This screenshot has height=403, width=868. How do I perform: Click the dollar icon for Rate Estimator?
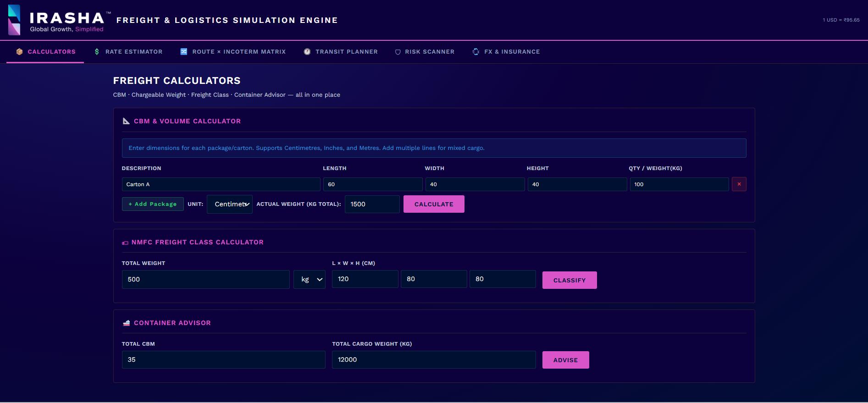(x=97, y=52)
